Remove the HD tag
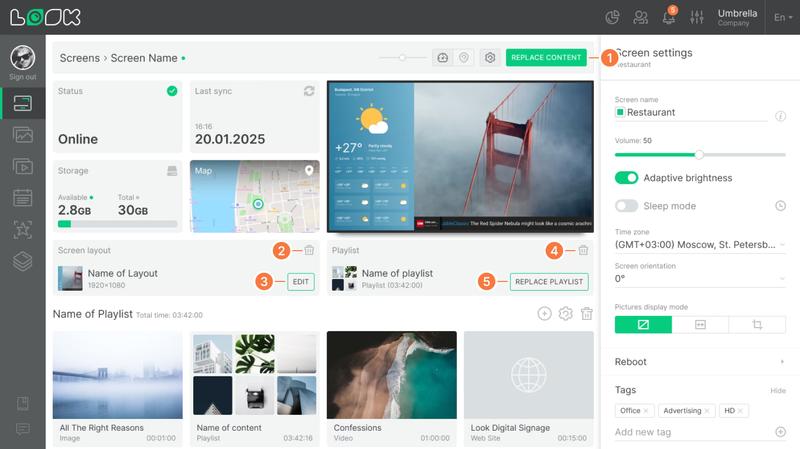 [740, 411]
